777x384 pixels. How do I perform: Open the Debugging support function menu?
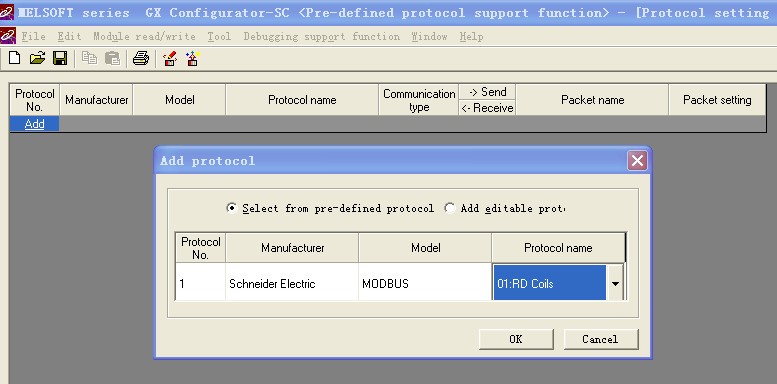(x=322, y=37)
